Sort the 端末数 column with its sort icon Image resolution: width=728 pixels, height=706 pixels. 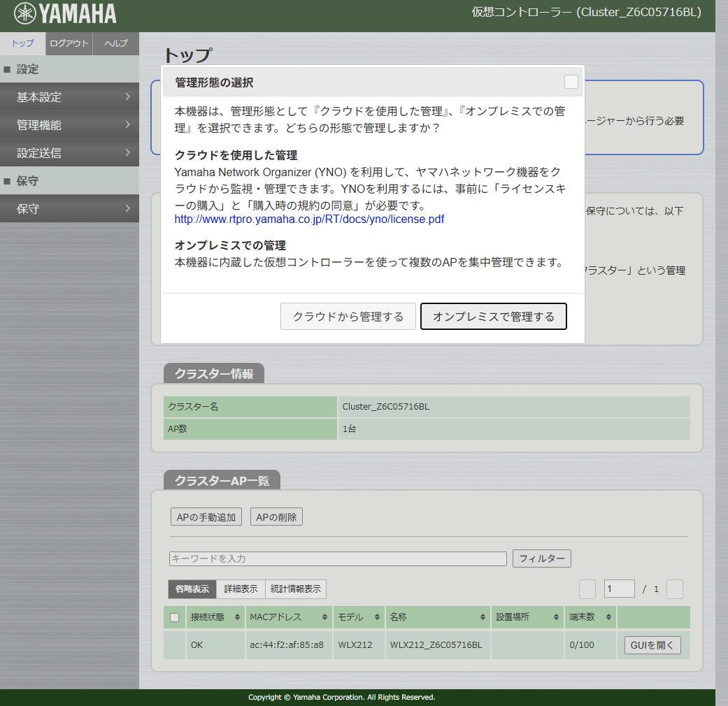pyautogui.click(x=607, y=617)
